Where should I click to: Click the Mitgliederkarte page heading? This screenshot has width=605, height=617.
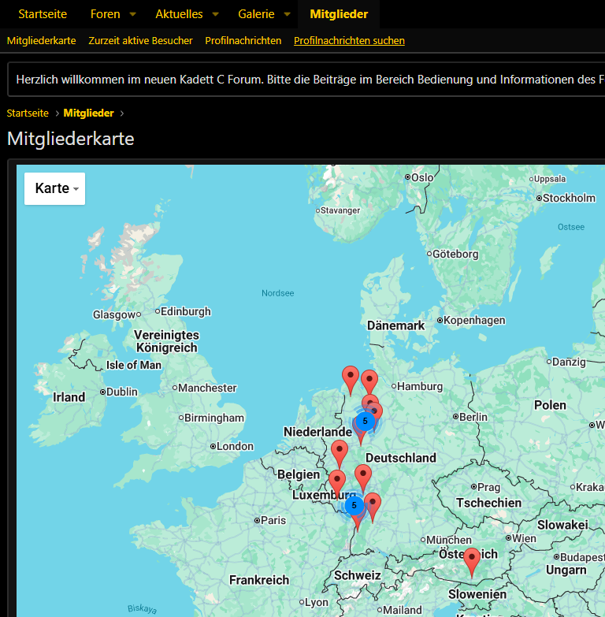71,139
